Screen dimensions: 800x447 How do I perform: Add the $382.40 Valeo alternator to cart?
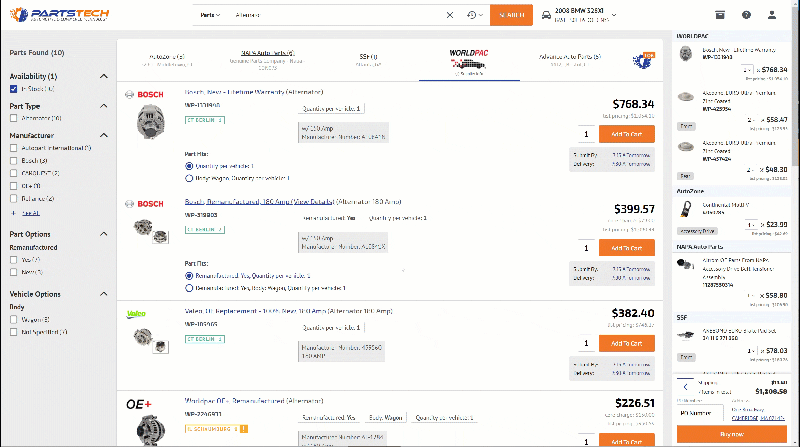[x=627, y=343]
